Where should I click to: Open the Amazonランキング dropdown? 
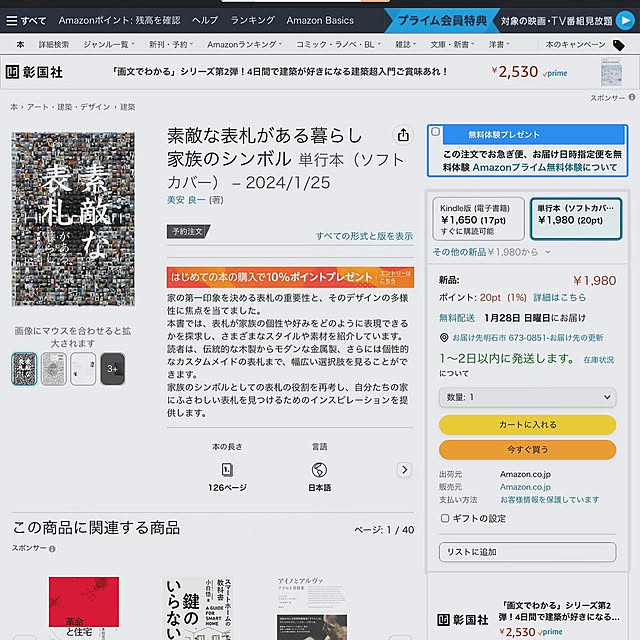coord(244,44)
